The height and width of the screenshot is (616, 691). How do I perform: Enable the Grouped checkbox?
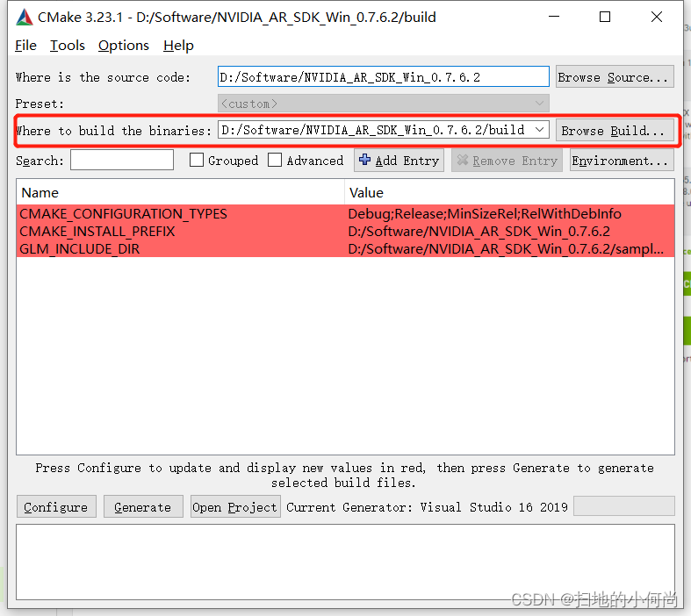[197, 160]
